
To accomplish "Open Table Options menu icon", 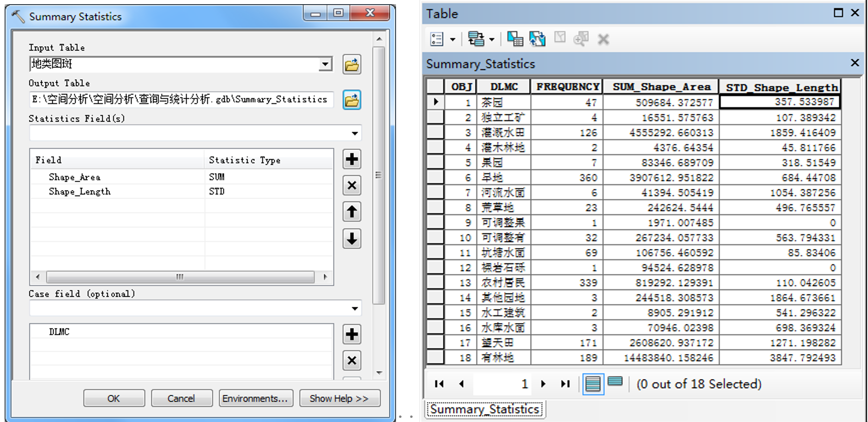I will coord(437,39).
